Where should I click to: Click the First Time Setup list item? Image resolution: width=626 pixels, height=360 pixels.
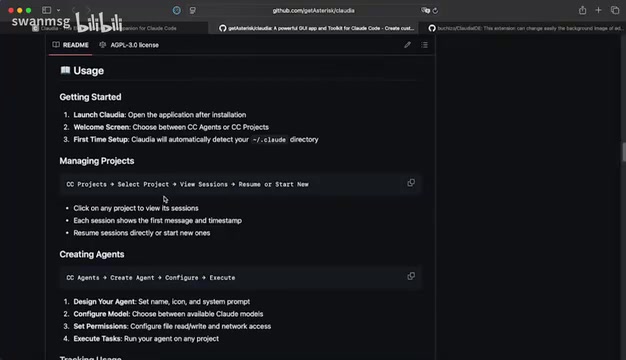(x=196, y=139)
